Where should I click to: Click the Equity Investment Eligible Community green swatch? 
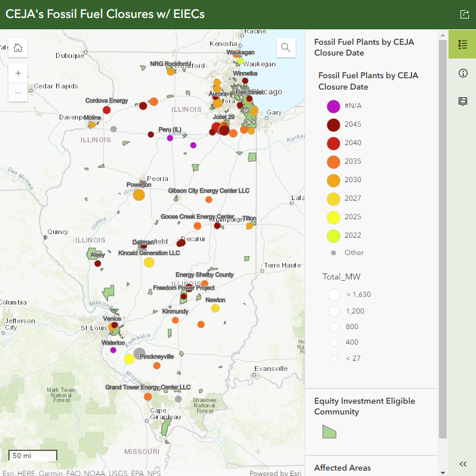[329, 431]
